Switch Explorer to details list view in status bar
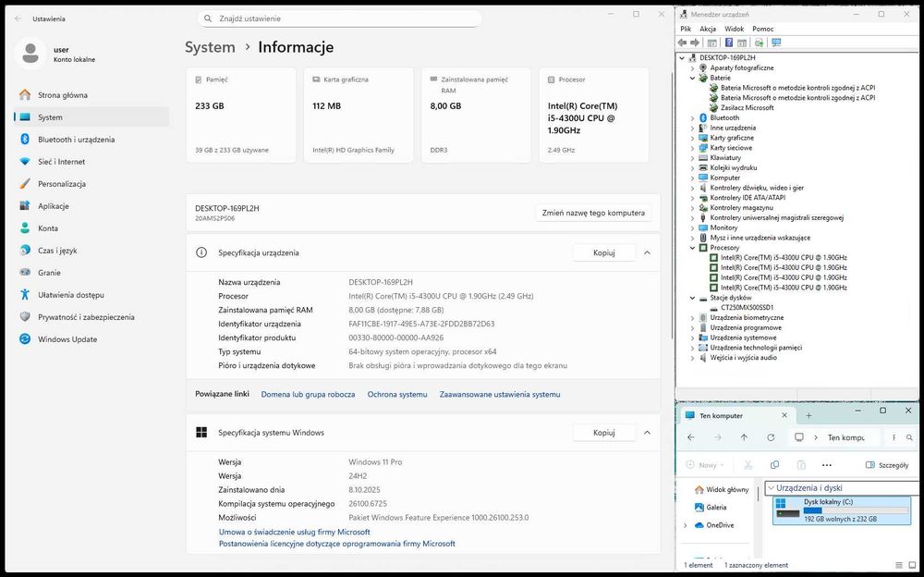 click(x=901, y=565)
